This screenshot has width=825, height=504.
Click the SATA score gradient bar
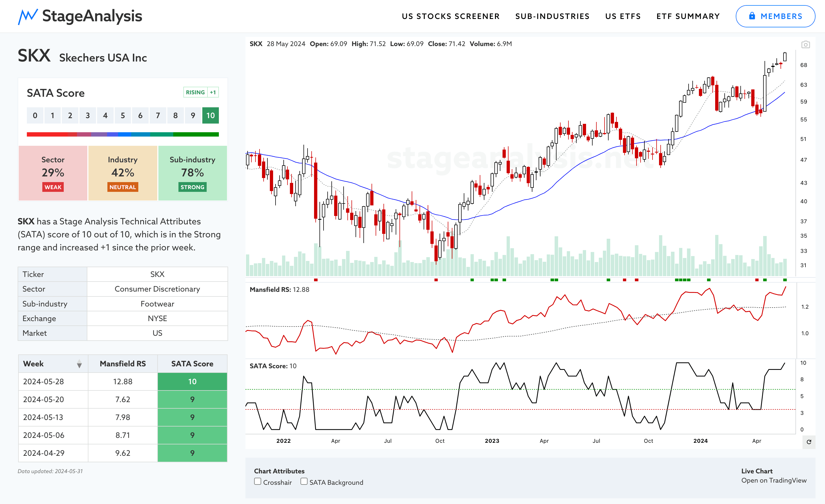click(123, 134)
